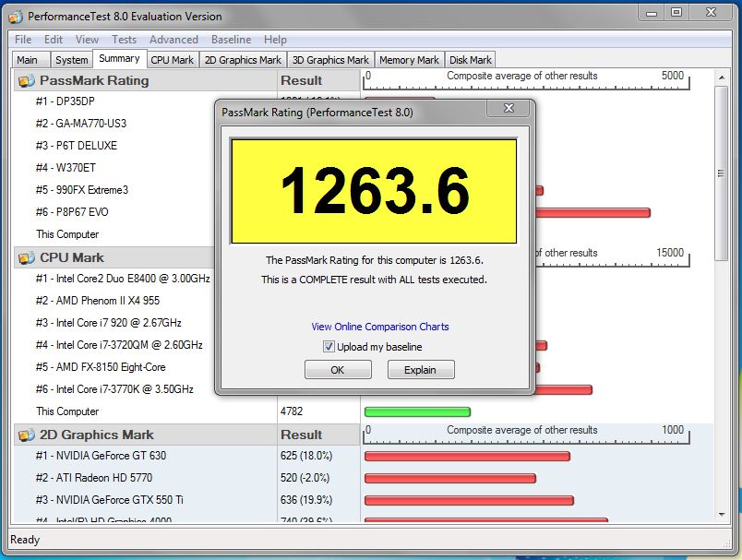The height and width of the screenshot is (560, 742).
Task: Switch to the Memory Mark tab
Action: coord(410,60)
